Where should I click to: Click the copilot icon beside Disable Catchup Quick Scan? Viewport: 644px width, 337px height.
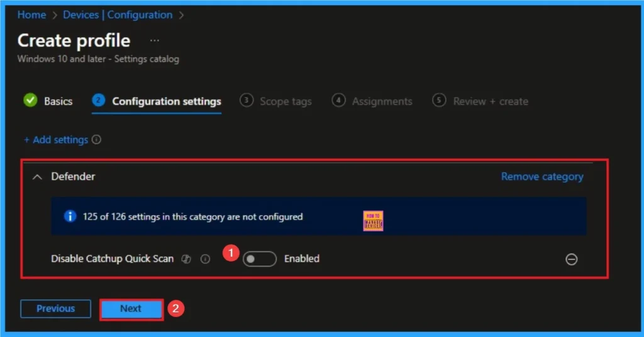(186, 259)
